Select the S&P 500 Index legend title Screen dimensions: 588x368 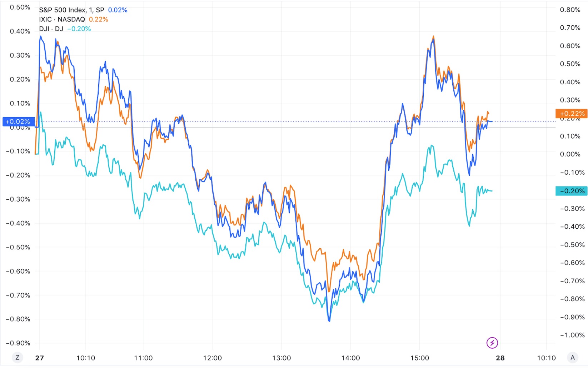[71, 10]
